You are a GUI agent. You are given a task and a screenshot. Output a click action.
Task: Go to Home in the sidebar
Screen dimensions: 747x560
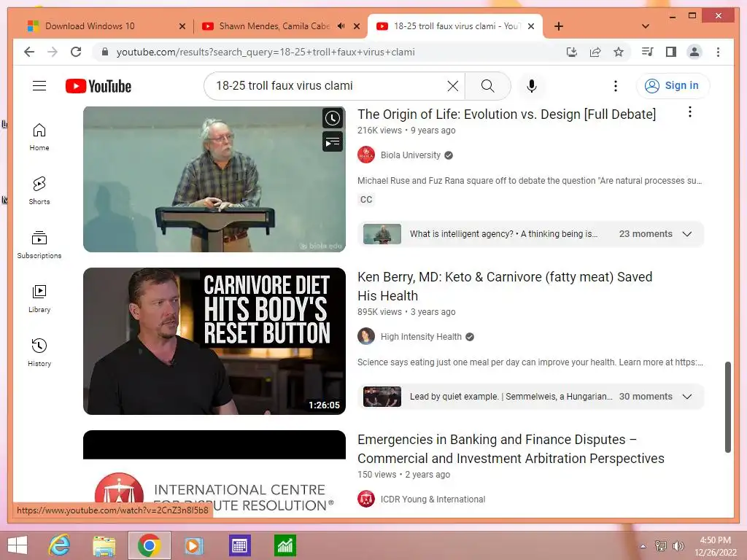pos(39,137)
